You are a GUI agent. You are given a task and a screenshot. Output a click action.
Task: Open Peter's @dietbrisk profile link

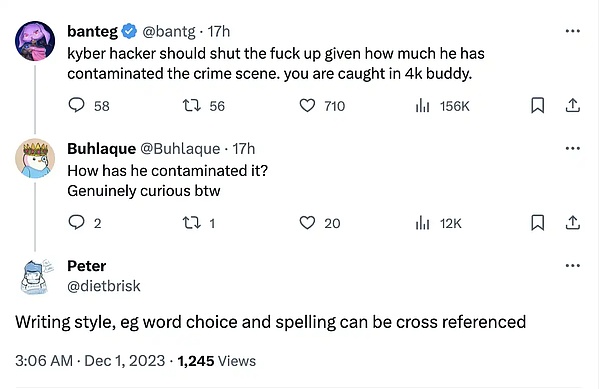coord(104,286)
